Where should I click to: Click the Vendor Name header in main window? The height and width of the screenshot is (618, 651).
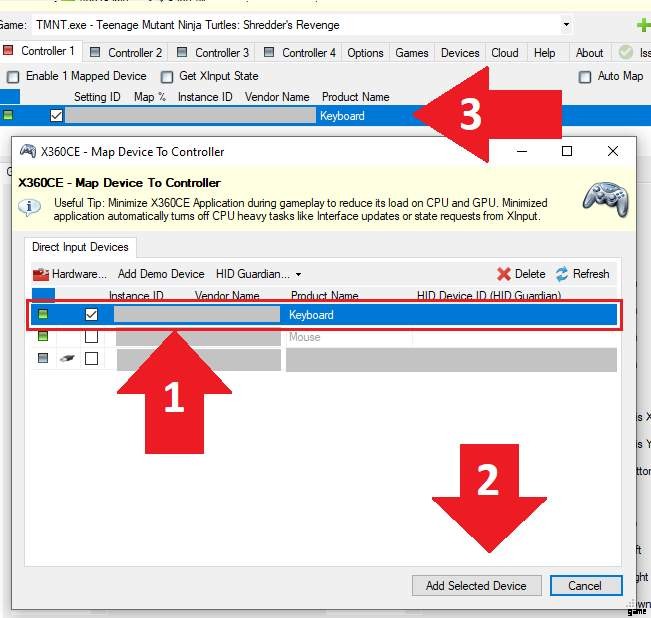click(277, 97)
